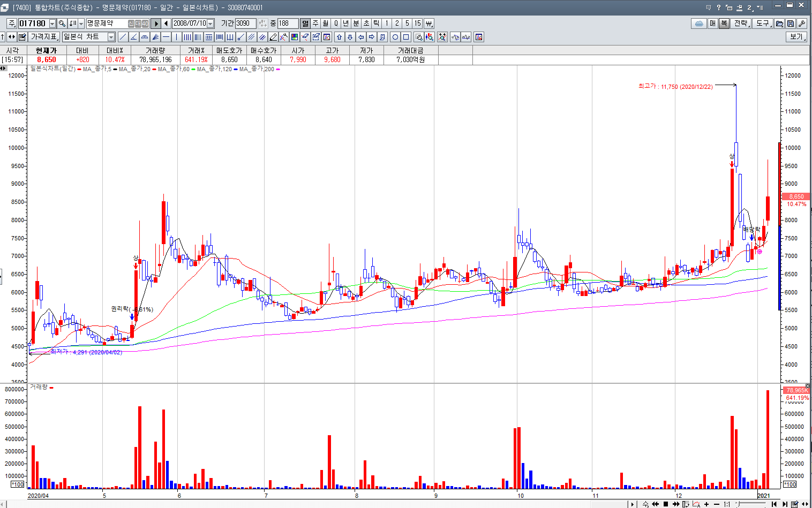The image size is (812, 508).
Task: Select the trend line drawing tool
Action: click(x=123, y=37)
